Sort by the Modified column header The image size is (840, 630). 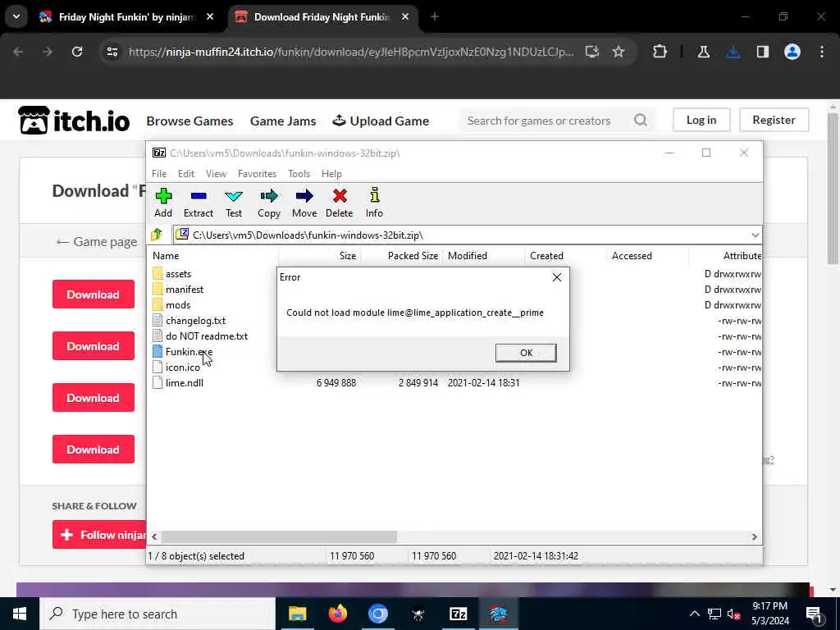pos(484,256)
